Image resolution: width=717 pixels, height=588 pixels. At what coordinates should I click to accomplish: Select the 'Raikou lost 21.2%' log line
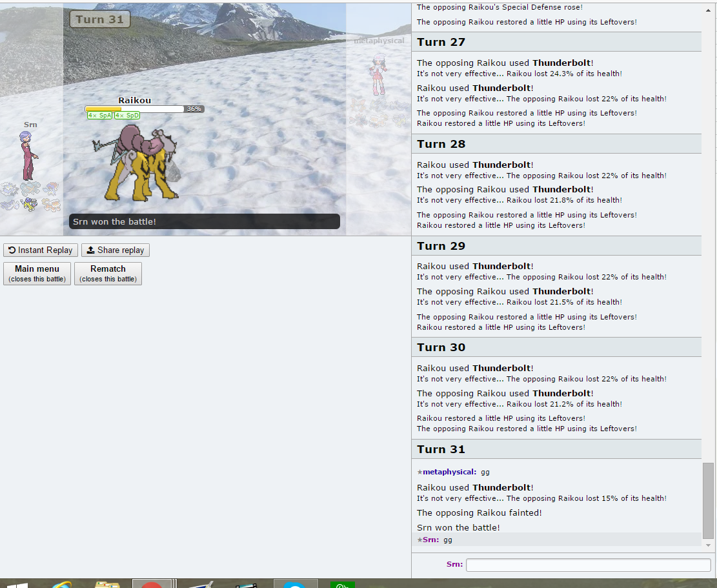point(520,404)
